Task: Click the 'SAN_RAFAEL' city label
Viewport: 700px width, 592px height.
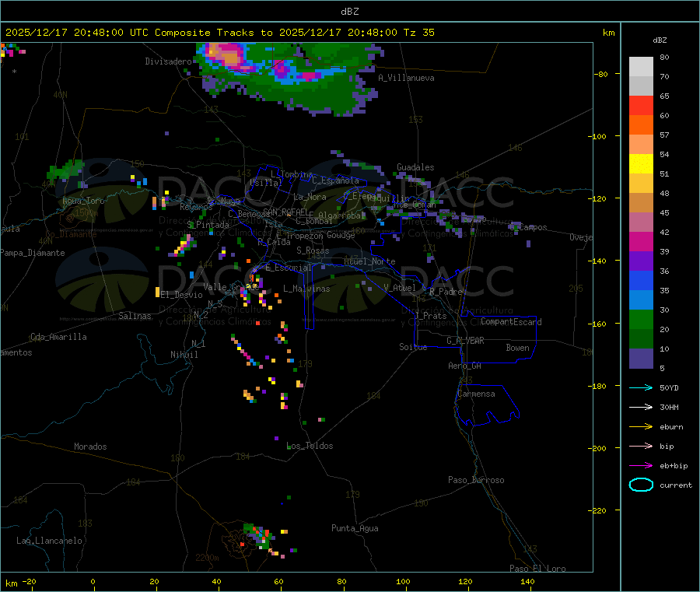Action: (285, 212)
